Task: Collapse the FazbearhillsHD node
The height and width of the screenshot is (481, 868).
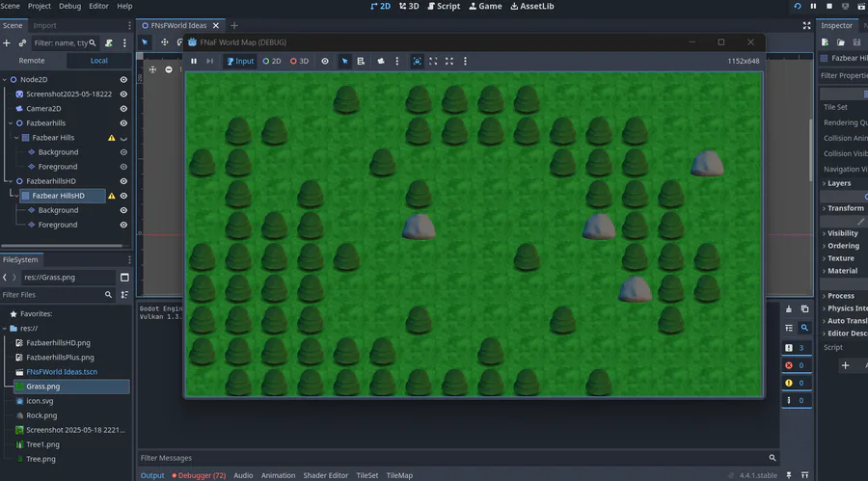Action: pos(11,181)
